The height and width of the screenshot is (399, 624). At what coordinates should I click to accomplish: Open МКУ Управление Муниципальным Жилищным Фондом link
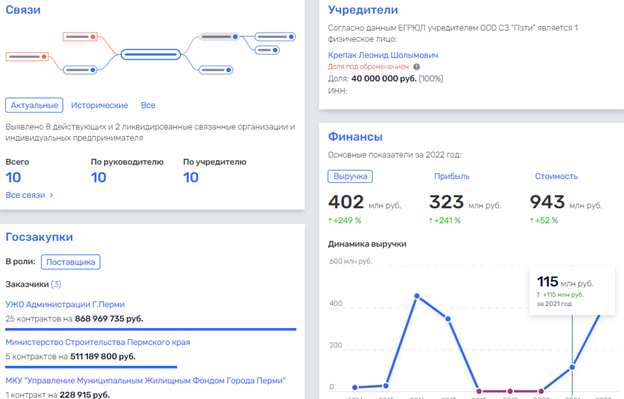(146, 381)
